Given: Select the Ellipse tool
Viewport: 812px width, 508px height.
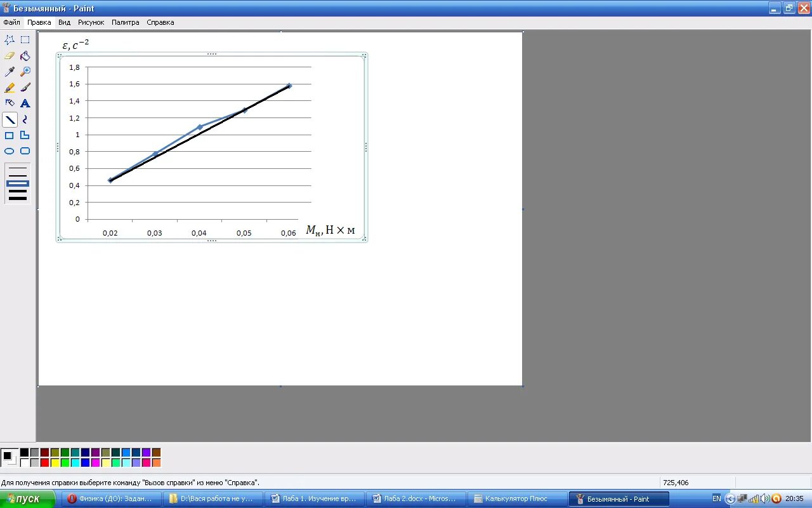Looking at the screenshot, I should [10, 151].
